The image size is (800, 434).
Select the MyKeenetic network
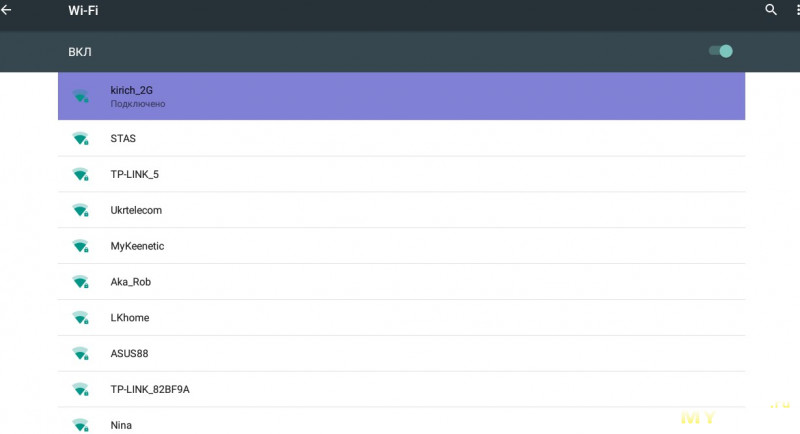[400, 247]
